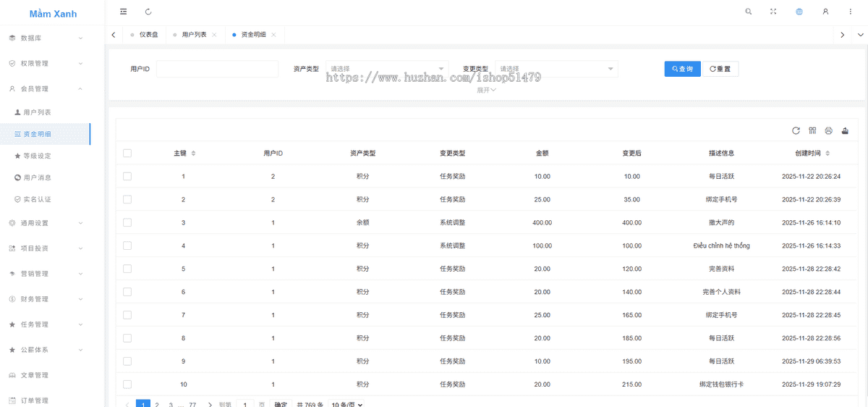Click the blue 查询 search button
Image resolution: width=868 pixels, height=407 pixels.
point(682,69)
